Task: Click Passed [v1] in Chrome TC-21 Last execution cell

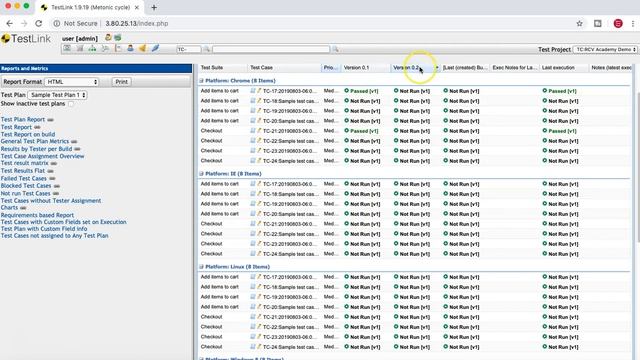Action: [562, 131]
